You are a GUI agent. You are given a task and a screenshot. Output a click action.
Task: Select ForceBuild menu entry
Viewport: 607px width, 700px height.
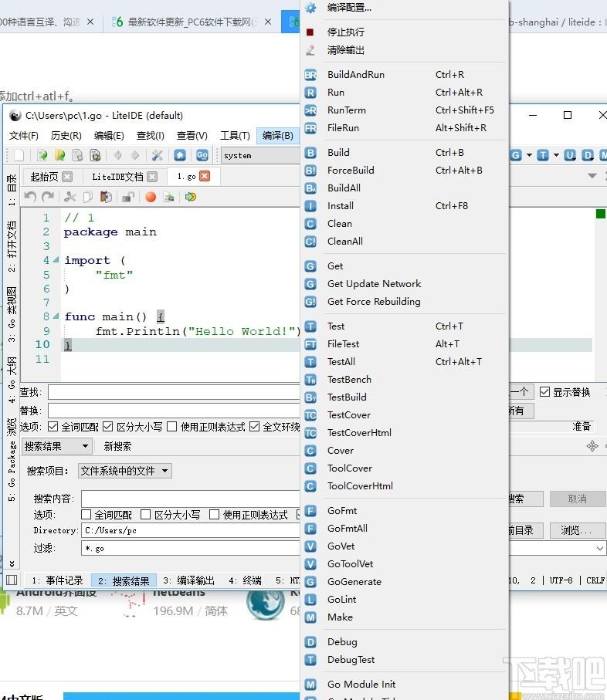351,171
